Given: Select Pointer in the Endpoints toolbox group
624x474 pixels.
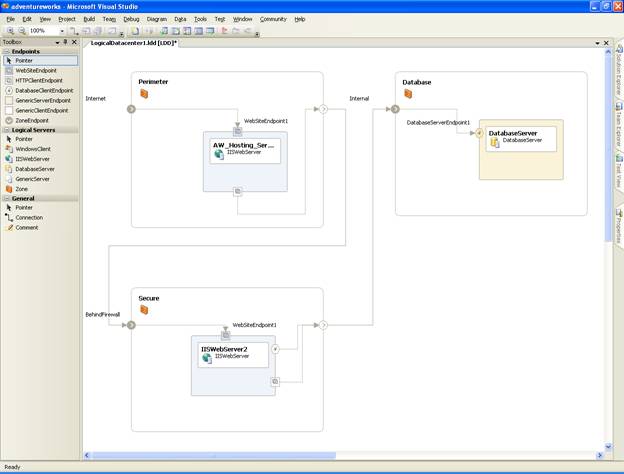Looking at the screenshot, I should tap(41, 60).
